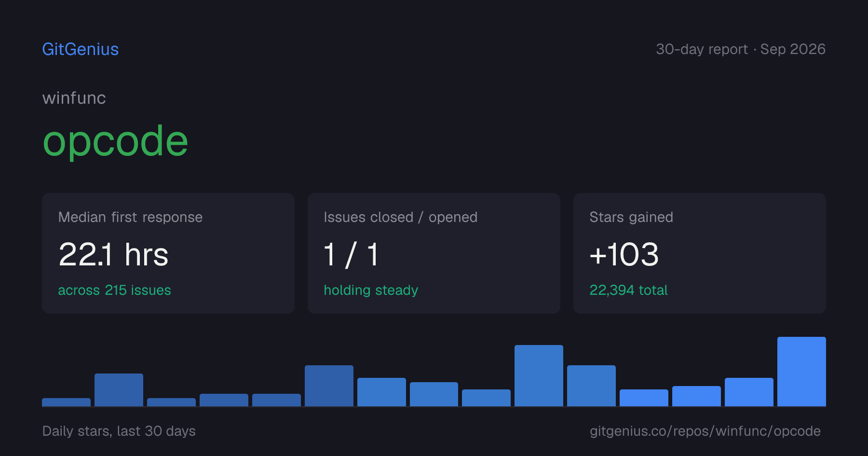Click the 22.1 hrs value
Viewport: 868px width, 456px height.
113,254
